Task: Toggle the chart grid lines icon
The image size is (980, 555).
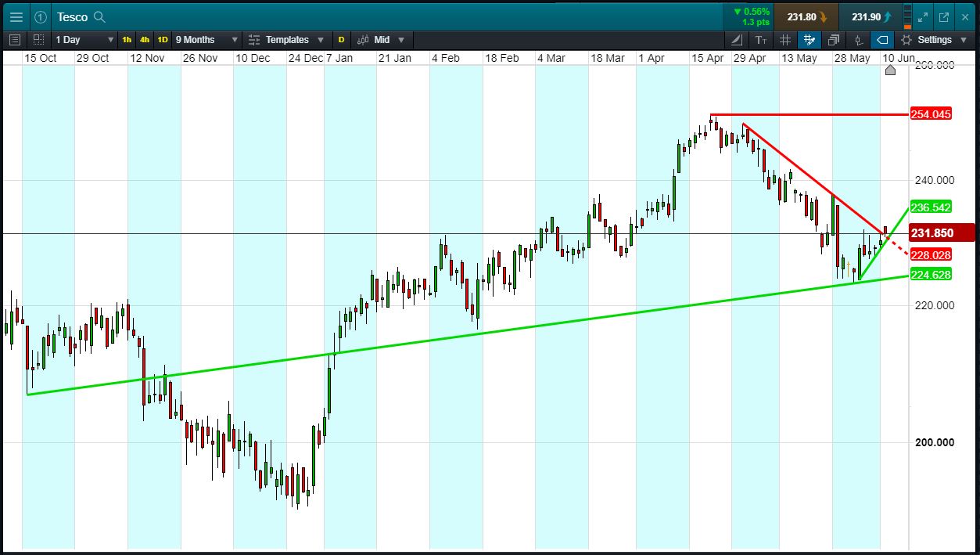Action: coord(785,40)
